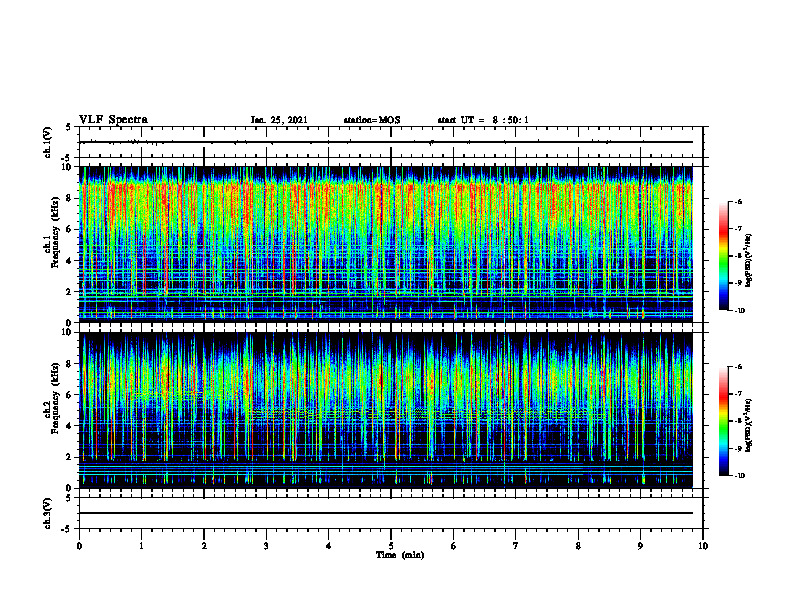Click tick label 3 on the Time axis
This screenshot has height=612, width=792.
tap(266, 546)
